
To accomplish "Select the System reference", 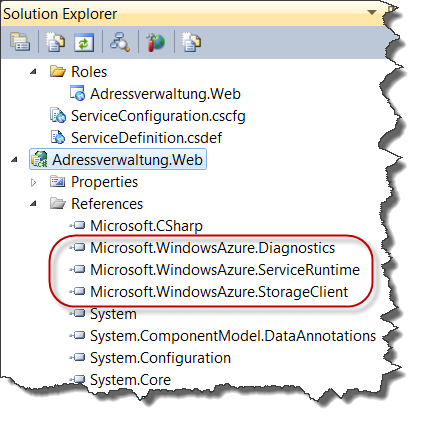I will pyautogui.click(x=113, y=314).
